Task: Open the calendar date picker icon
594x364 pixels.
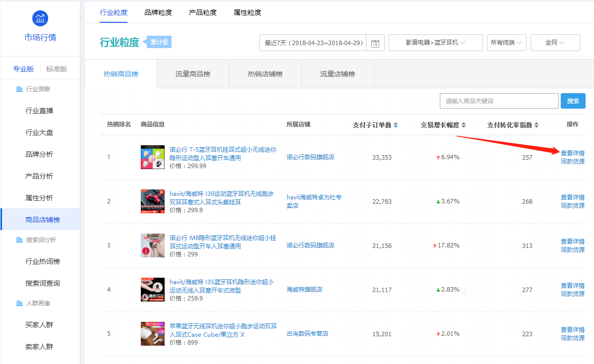Action: [x=375, y=43]
